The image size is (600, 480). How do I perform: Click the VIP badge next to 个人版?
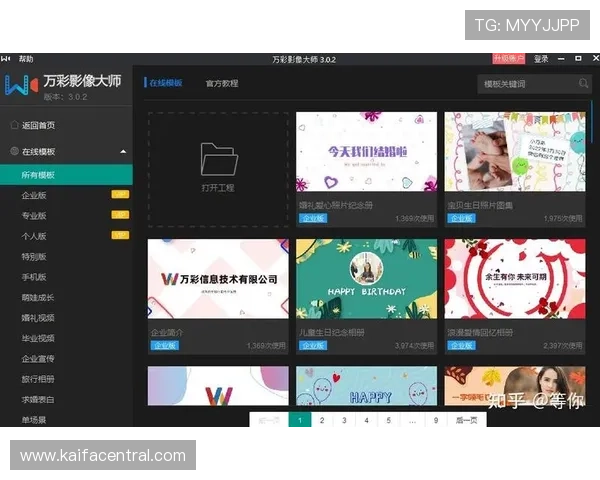coord(120,235)
